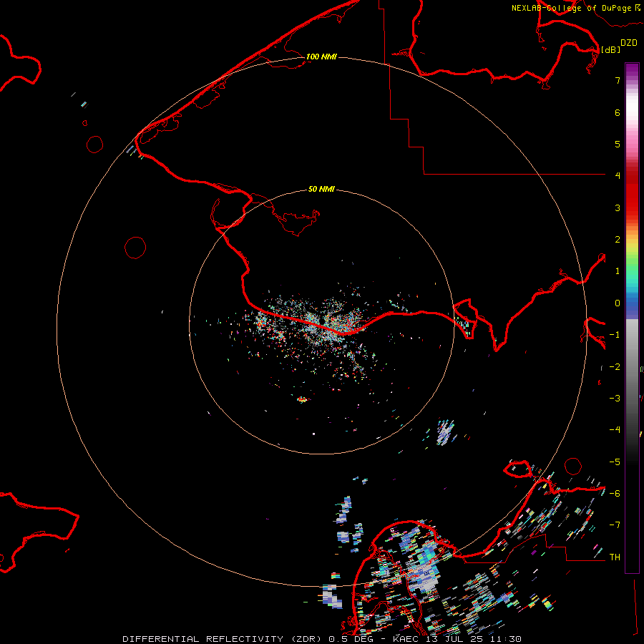Click the -1 tick label on color scale
This screenshot has width=644, height=644.
click(x=615, y=335)
